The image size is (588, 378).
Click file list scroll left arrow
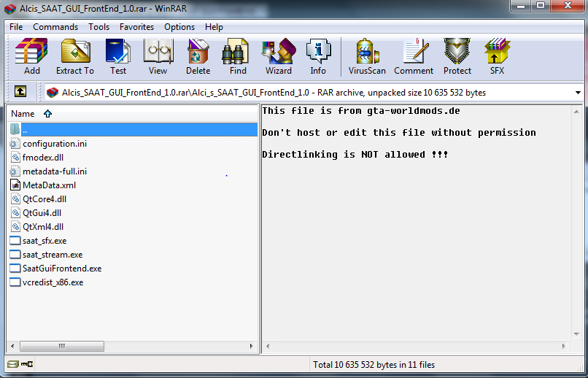click(x=12, y=346)
